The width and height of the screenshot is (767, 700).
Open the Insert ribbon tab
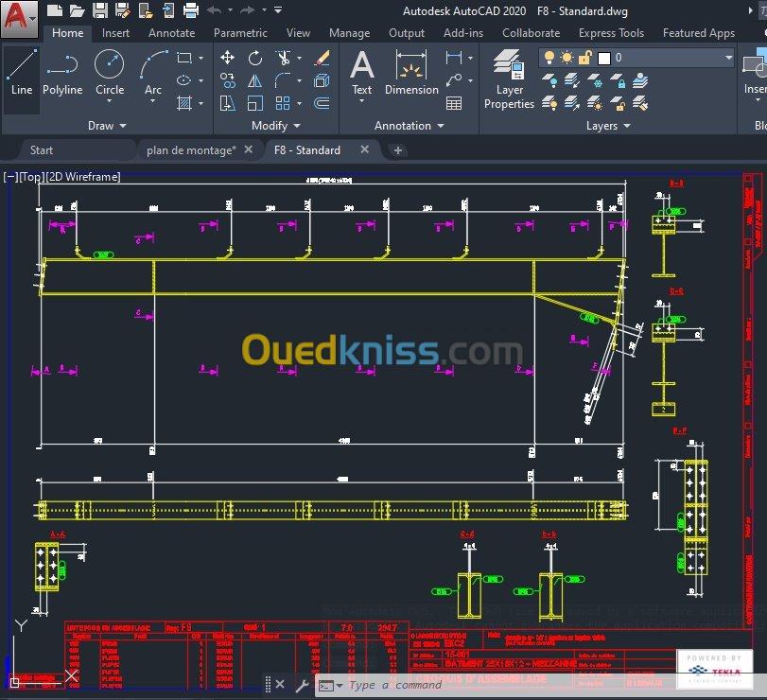(115, 33)
